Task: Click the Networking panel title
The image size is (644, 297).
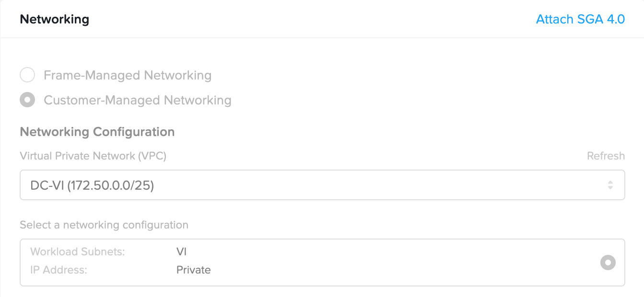Action: [54, 19]
